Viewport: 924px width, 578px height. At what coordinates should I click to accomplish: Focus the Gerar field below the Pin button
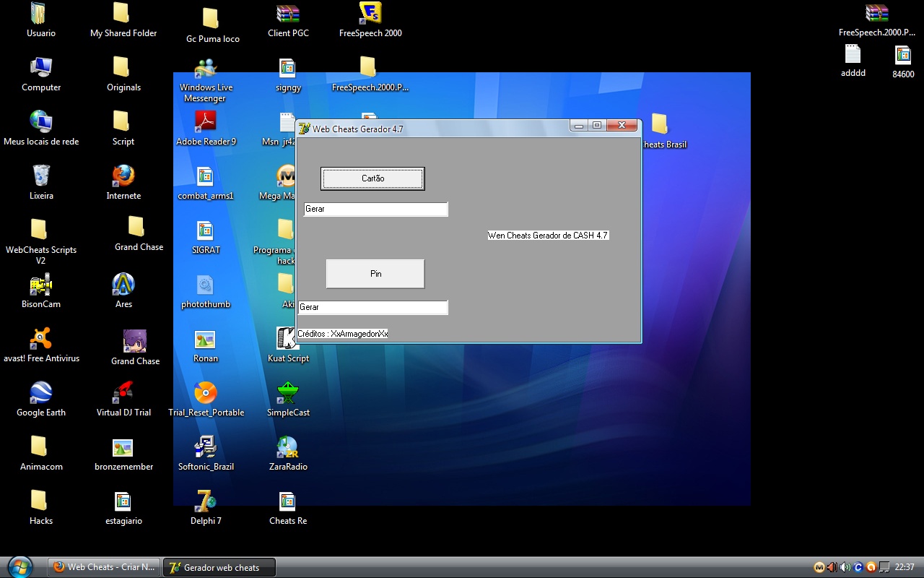pos(372,307)
